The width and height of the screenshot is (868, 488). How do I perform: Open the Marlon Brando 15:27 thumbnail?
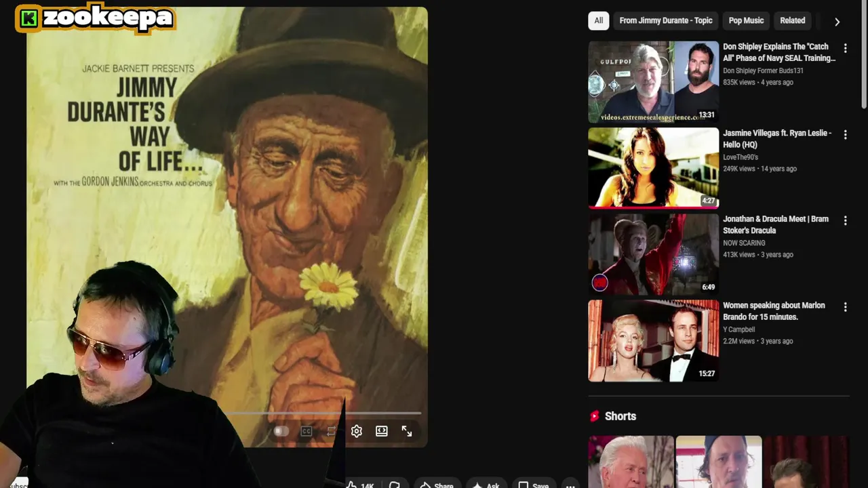click(x=653, y=341)
